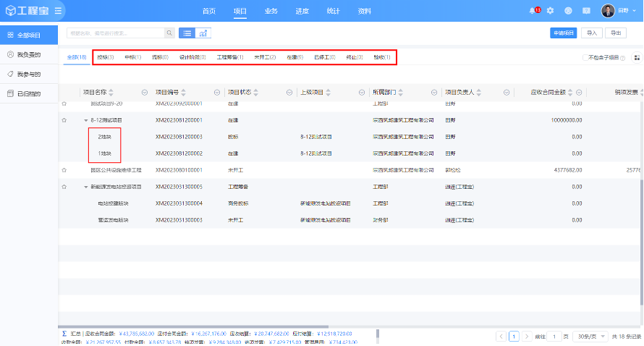Image resolution: width=644 pixels, height=346 pixels.
Task: Open 资料 in top navigation
Action: coord(364,11)
